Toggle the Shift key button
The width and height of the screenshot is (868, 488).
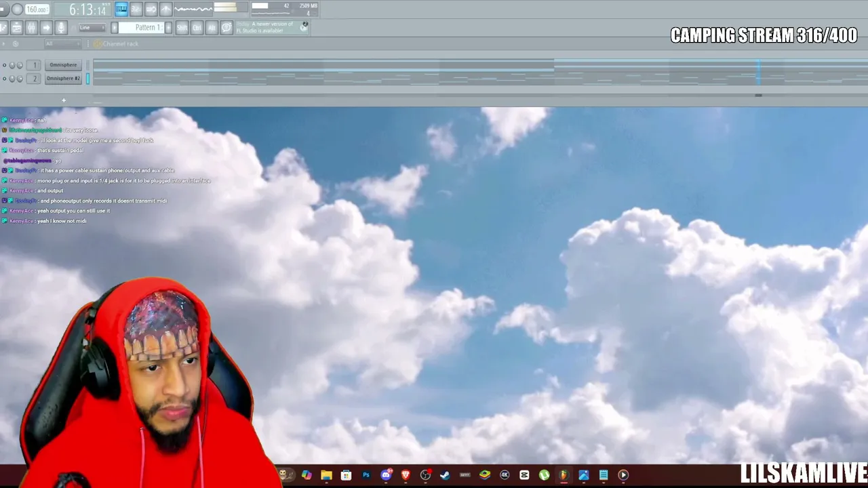[x=182, y=28]
